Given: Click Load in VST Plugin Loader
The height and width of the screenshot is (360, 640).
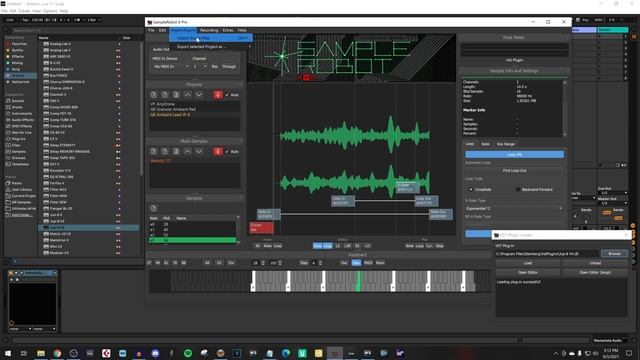Looking at the screenshot, I should point(528,263).
